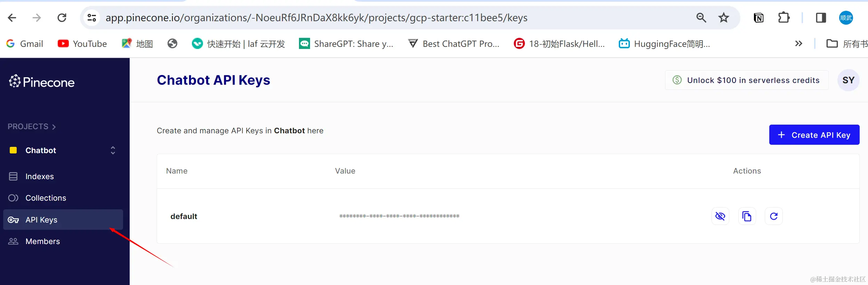Viewport: 868px width, 285px height.
Task: Click the yellow Chatbot project color square
Action: tap(13, 150)
